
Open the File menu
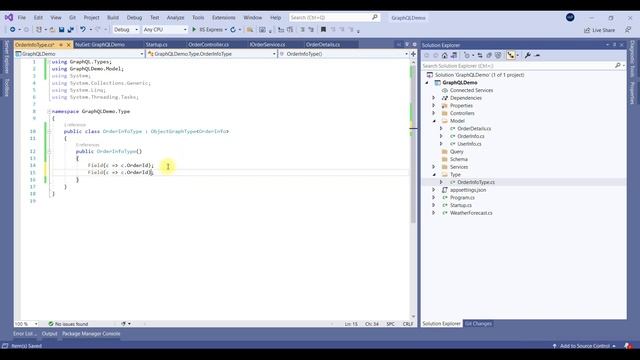22,18
